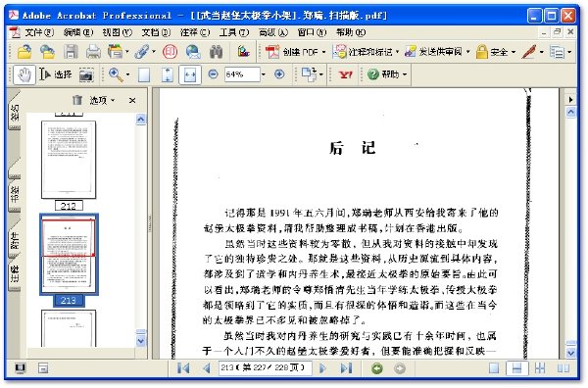Viewport: 588px width, 388px height.
Task: Click the page number field showing 213
Action: click(x=266, y=367)
